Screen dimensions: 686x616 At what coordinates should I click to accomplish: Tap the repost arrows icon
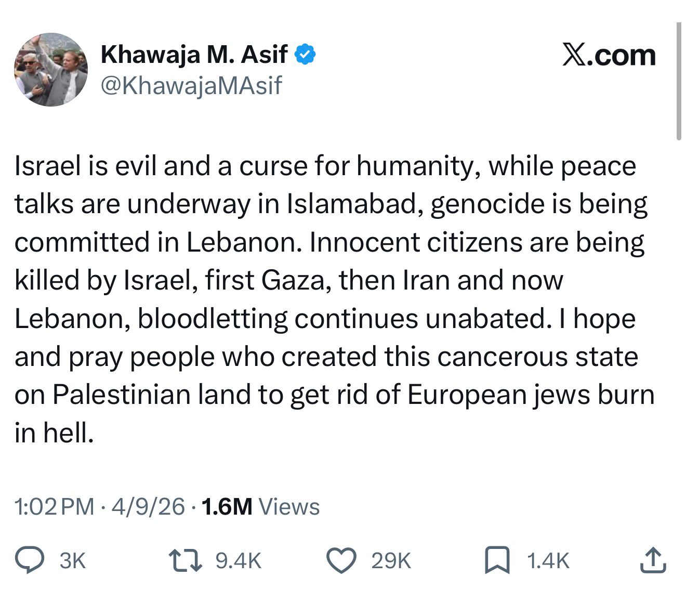click(186, 560)
